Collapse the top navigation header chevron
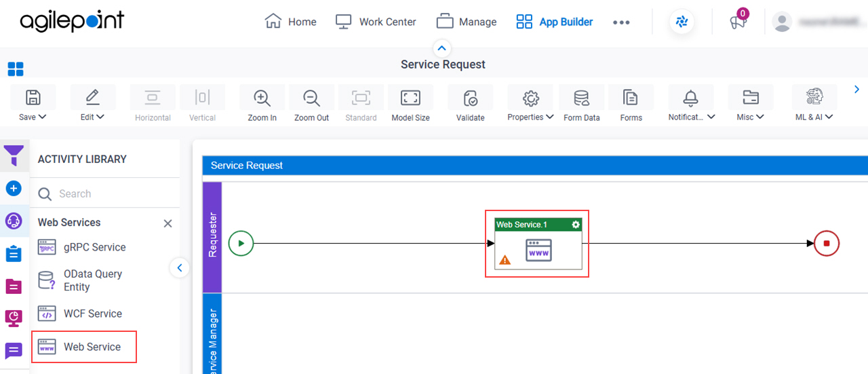This screenshot has height=374, width=868. (x=442, y=48)
